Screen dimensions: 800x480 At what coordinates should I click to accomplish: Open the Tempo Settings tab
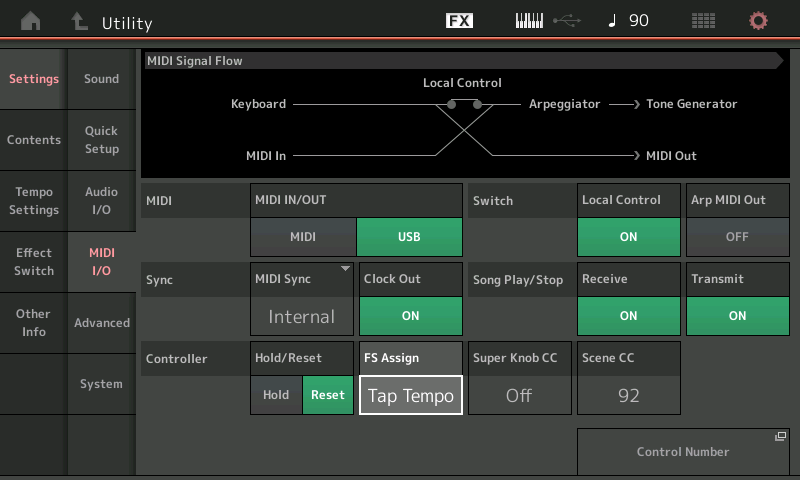point(34,201)
